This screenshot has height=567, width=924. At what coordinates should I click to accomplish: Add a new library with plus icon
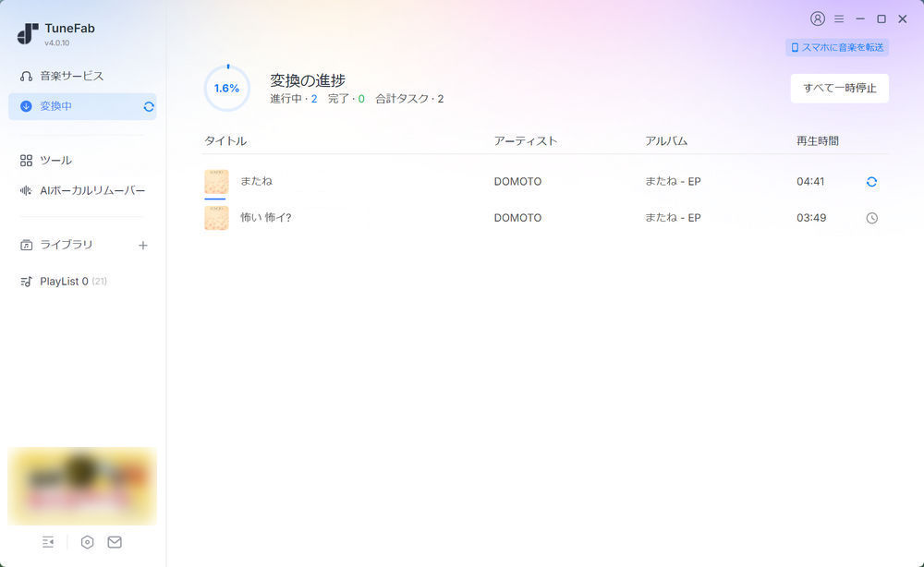(x=142, y=246)
